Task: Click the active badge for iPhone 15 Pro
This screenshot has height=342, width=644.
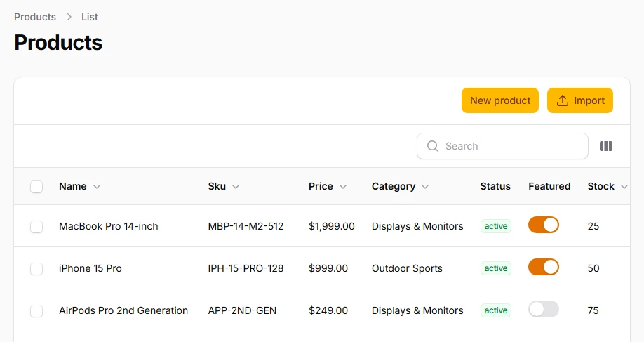Action: pos(496,268)
